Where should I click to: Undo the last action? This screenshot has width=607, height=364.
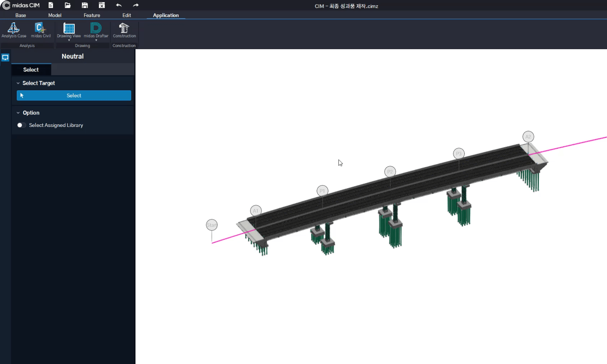coord(119,5)
